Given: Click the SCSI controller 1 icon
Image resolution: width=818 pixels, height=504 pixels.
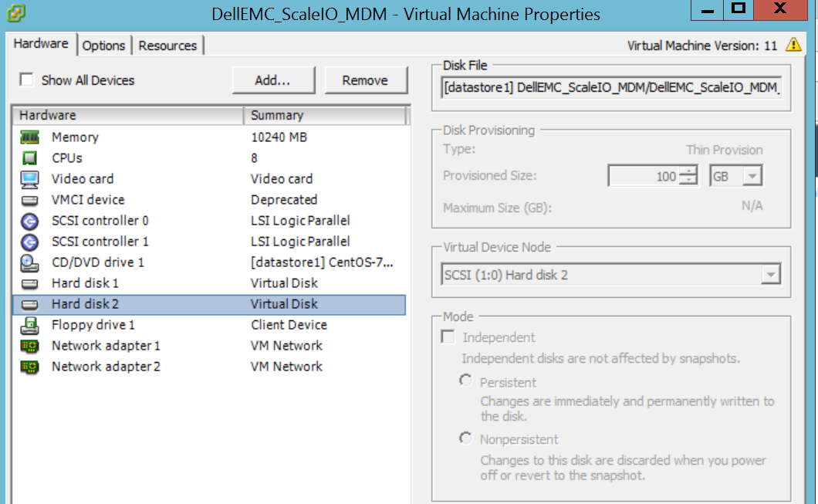Looking at the screenshot, I should point(30,242).
